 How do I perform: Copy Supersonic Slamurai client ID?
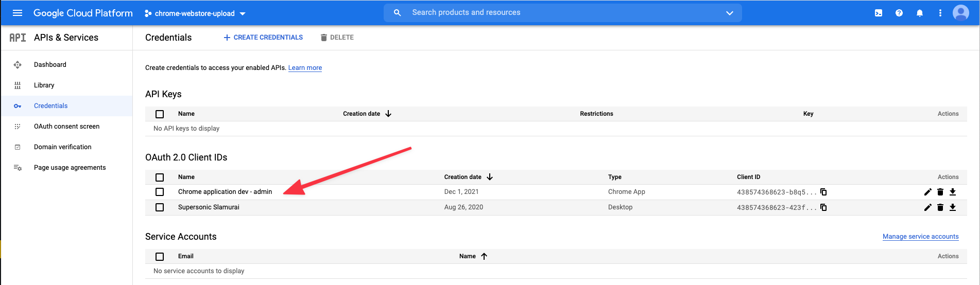click(x=823, y=207)
